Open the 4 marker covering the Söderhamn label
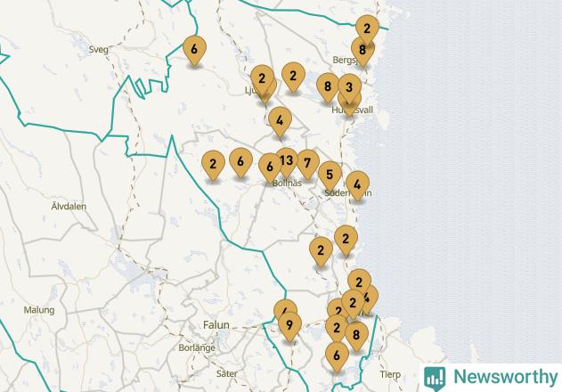The height and width of the screenshot is (392, 562). point(357,184)
